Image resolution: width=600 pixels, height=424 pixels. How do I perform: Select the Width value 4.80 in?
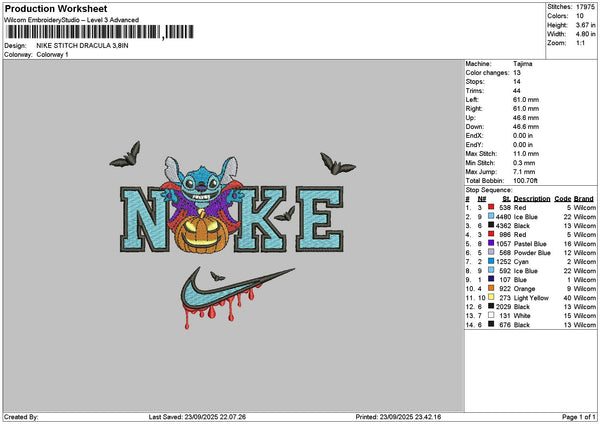pyautogui.click(x=585, y=34)
